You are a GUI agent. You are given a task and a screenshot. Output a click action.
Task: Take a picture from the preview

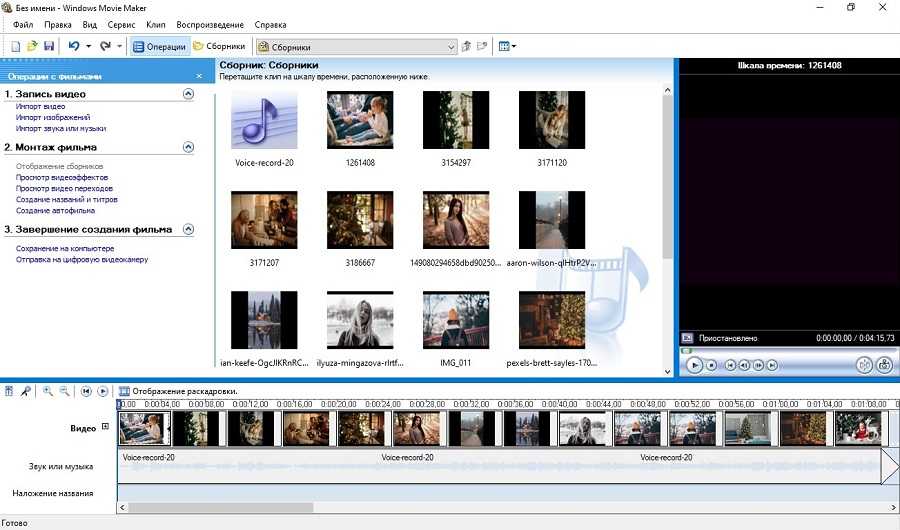pos(884,365)
